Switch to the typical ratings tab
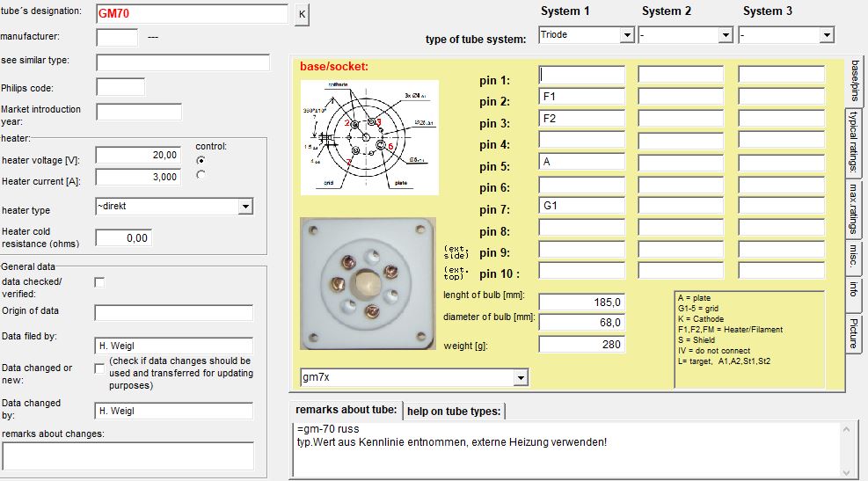Viewport: 868px width, 481px height. coord(855,142)
